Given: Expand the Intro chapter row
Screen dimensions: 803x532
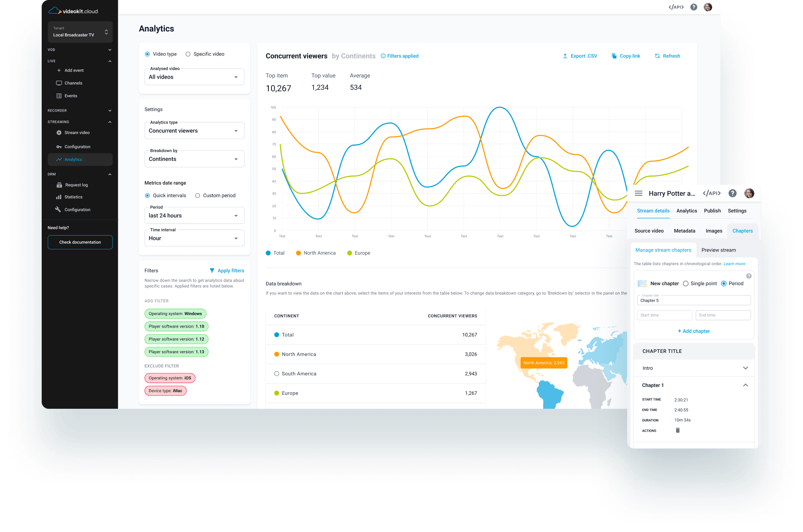Looking at the screenshot, I should pos(745,368).
